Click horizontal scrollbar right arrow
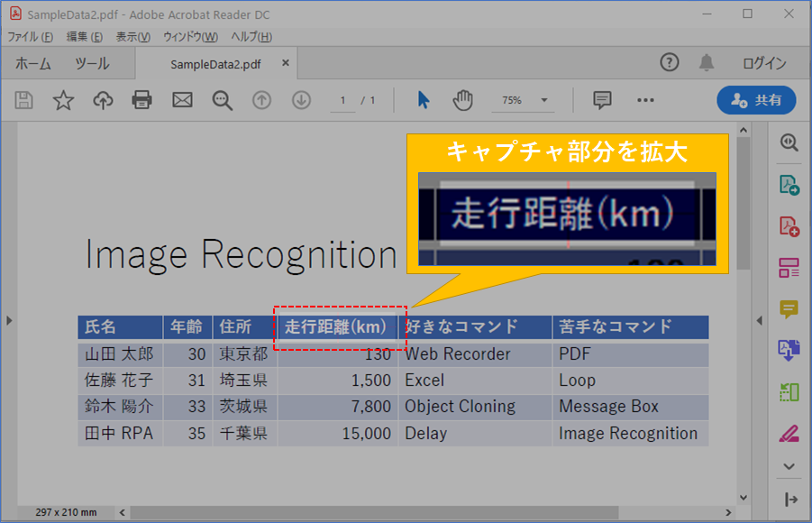The height and width of the screenshot is (523, 812). 728,512
